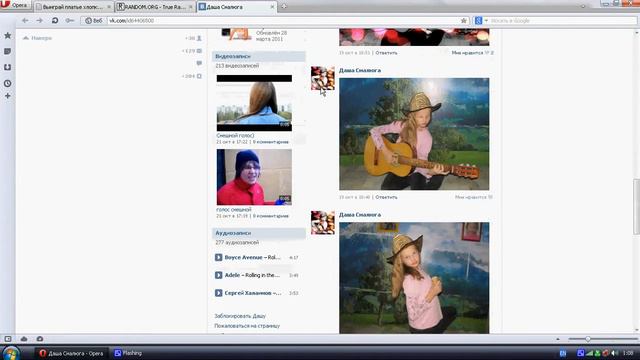This screenshot has width=640, height=360.
Task: Bookmark the page with the star in the address bar
Action: pyautogui.click(x=464, y=20)
